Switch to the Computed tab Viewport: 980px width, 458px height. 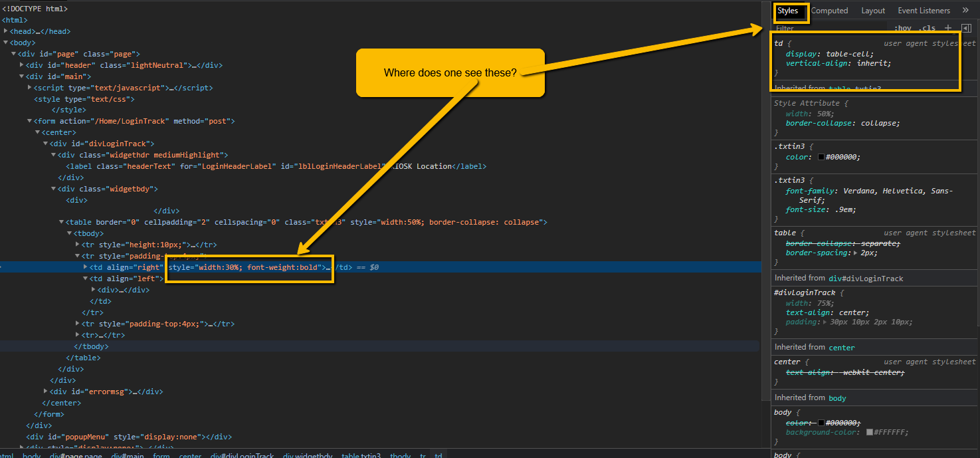click(x=829, y=10)
